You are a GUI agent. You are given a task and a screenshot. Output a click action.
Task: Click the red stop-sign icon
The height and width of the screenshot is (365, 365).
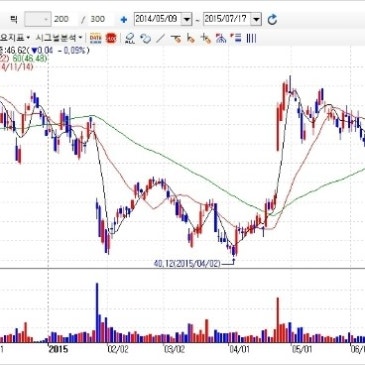(x=111, y=39)
